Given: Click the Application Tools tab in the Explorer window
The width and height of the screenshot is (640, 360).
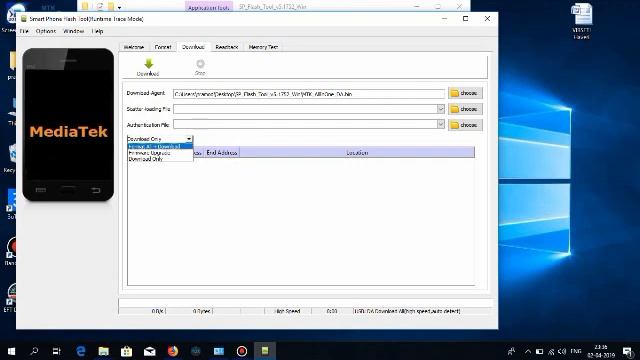Looking at the screenshot, I should (209, 7).
